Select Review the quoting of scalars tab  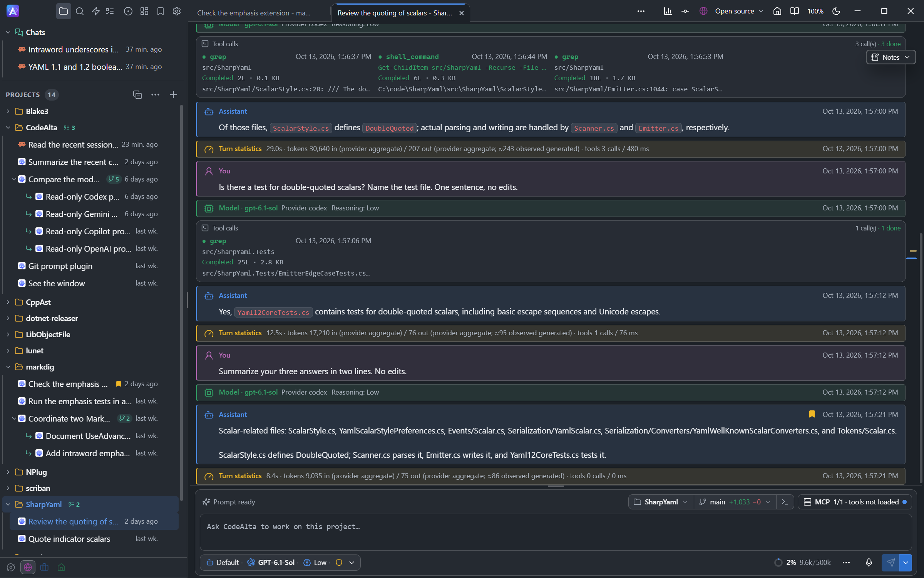click(395, 13)
